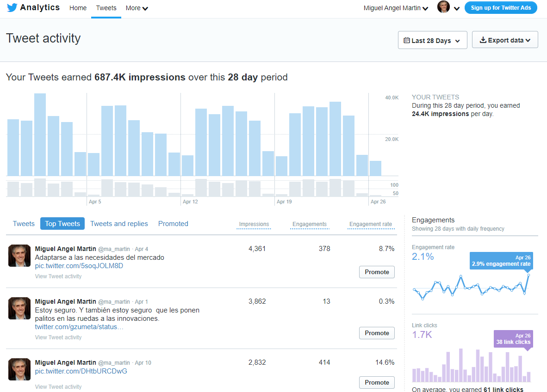
Task: Go to the Home tab
Action: (78, 8)
